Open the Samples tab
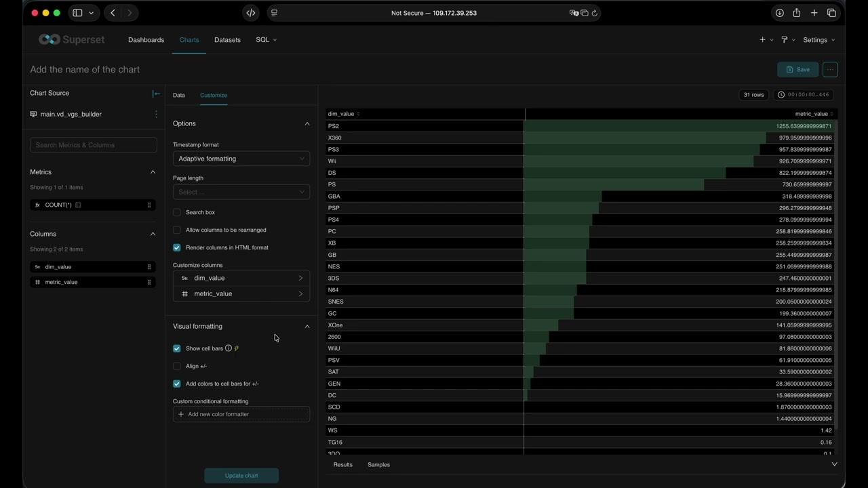868x488 pixels. click(378, 464)
